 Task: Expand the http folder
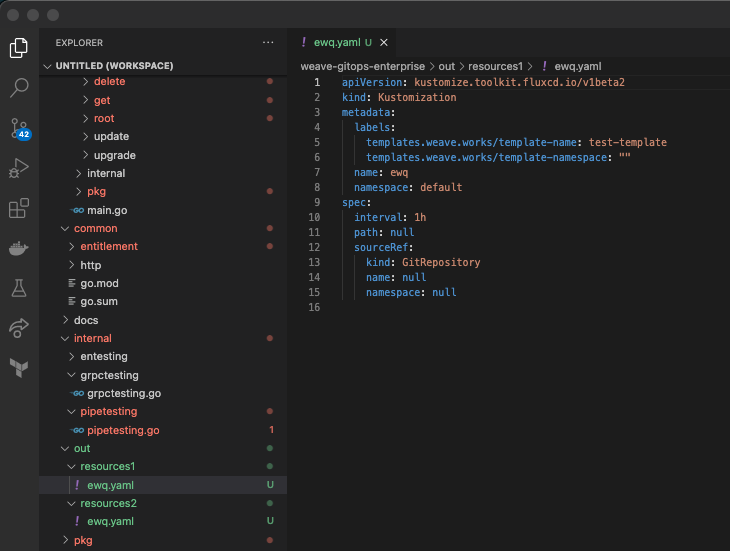tap(163, 265)
